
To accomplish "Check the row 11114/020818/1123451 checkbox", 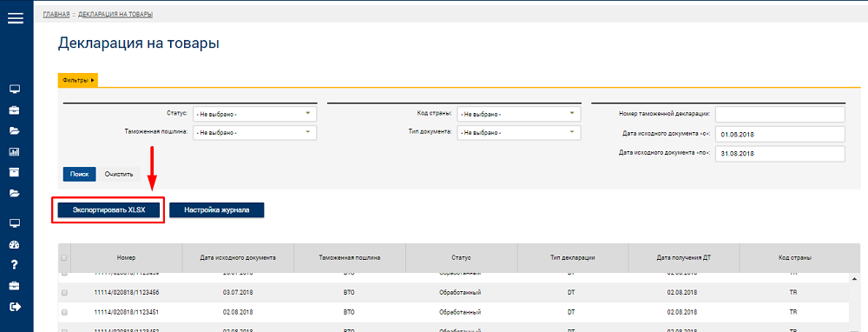I will pos(63,312).
